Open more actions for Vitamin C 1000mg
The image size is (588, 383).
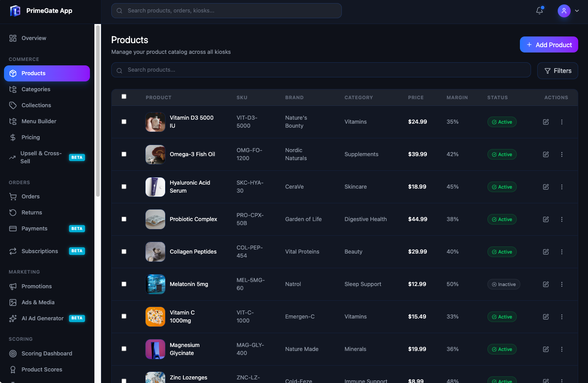[x=562, y=317]
